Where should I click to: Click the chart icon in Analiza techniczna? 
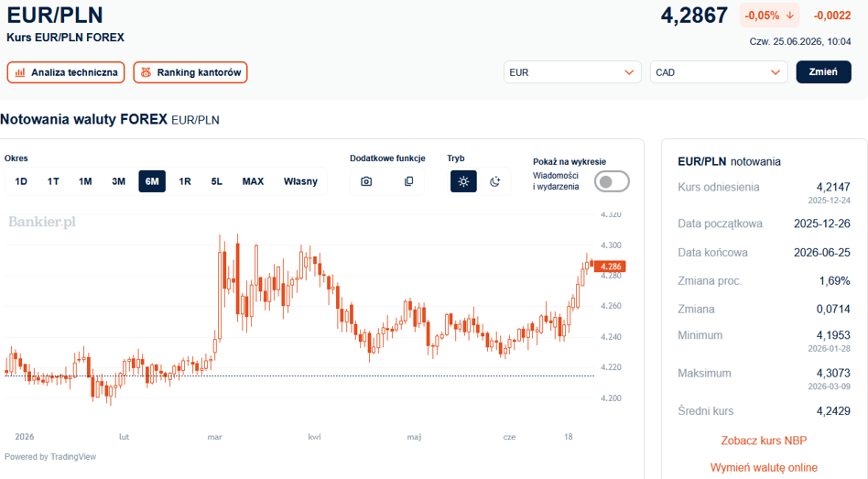pyautogui.click(x=20, y=72)
